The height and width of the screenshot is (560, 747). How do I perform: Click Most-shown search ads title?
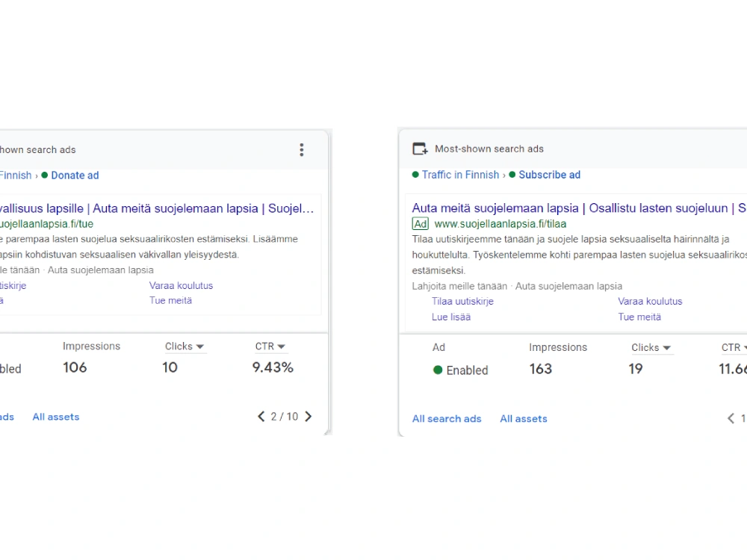pyautogui.click(x=489, y=149)
